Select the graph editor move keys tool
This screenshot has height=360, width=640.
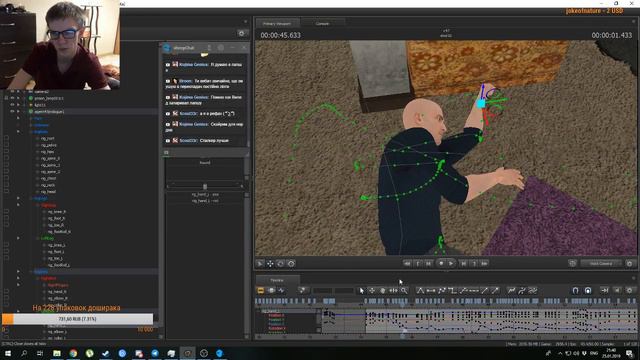click(372, 290)
